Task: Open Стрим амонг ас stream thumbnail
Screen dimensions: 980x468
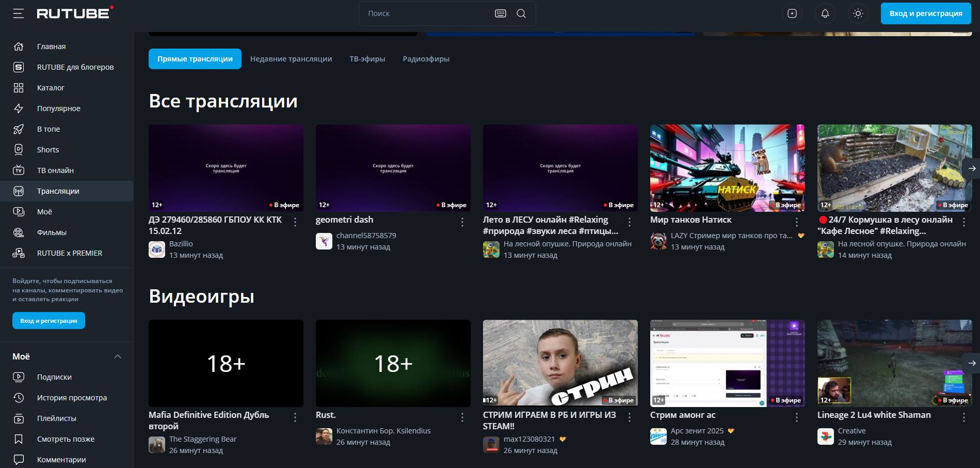Action: click(x=728, y=363)
